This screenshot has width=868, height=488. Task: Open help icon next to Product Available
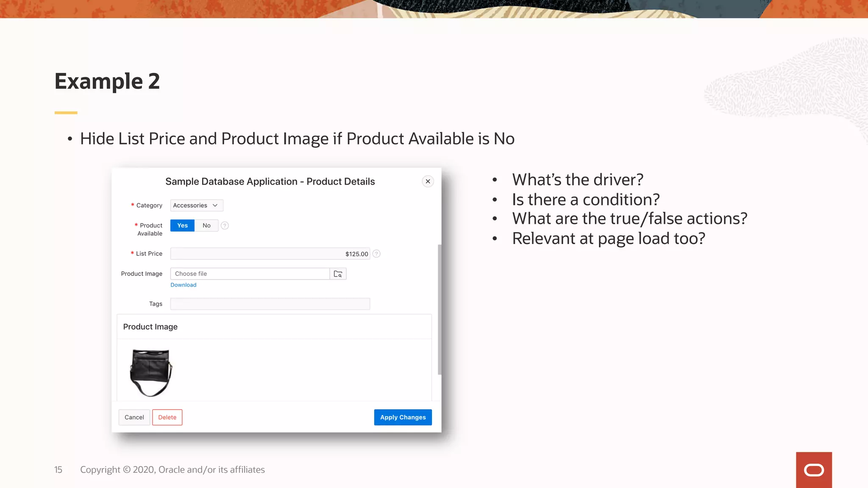(225, 225)
